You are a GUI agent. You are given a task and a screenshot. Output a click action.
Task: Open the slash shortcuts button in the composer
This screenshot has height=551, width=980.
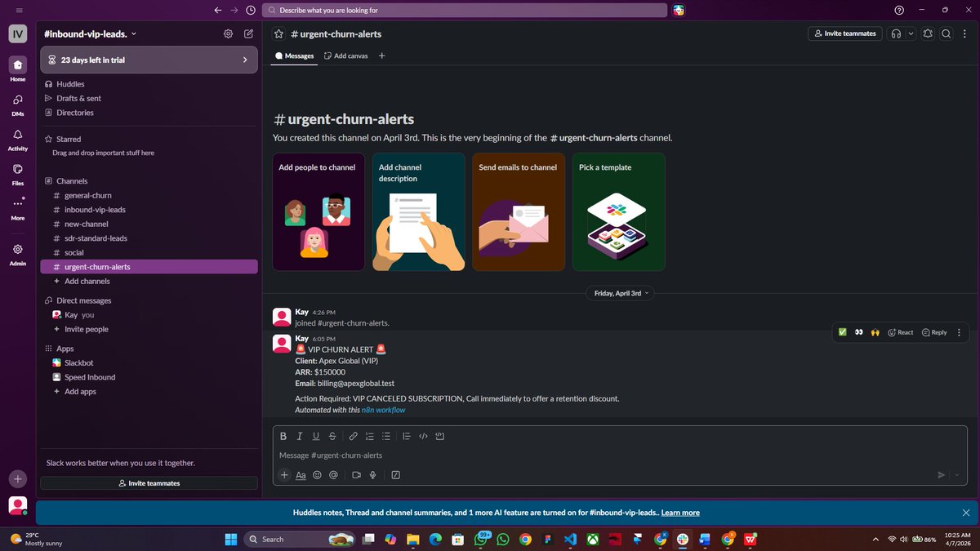(396, 475)
